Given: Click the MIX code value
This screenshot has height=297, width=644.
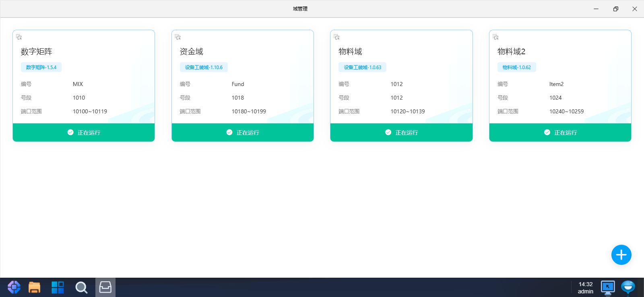Looking at the screenshot, I should (x=78, y=84).
